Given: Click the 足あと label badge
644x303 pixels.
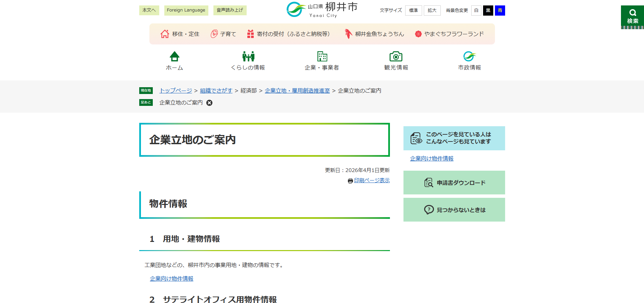Looking at the screenshot, I should click(146, 102).
